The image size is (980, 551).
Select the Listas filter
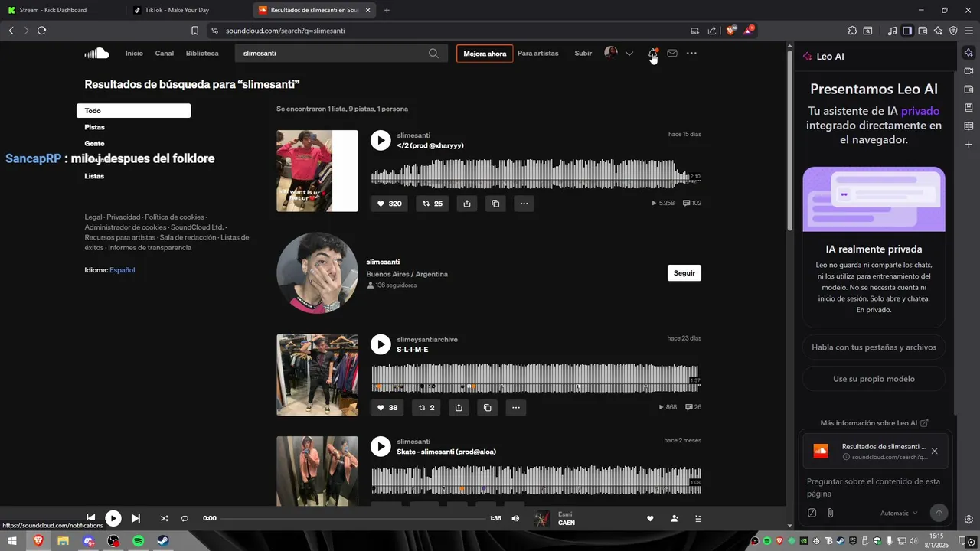(95, 176)
